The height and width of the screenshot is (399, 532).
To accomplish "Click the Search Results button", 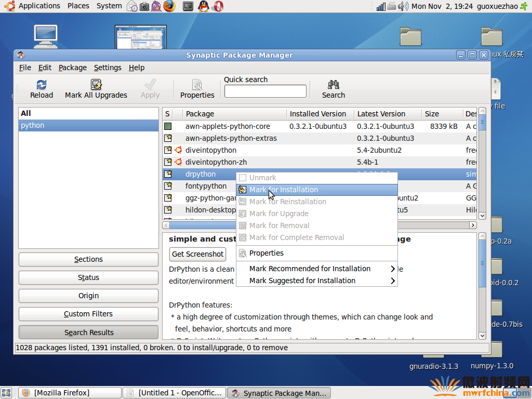I will click(x=88, y=332).
